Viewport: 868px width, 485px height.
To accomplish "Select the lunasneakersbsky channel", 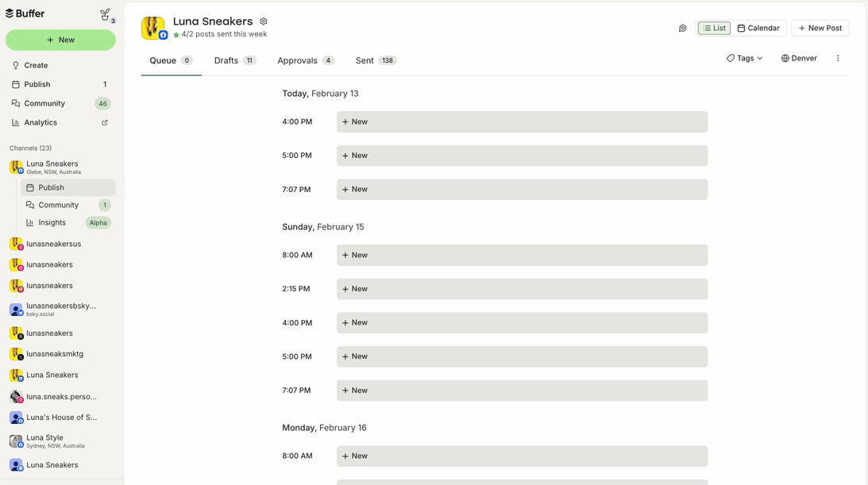I will 61,309.
